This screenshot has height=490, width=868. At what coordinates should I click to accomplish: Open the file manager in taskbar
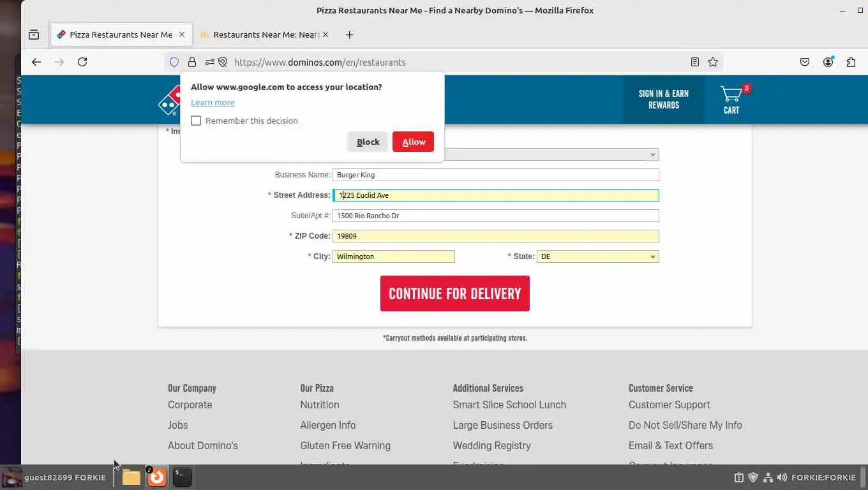coord(131,477)
